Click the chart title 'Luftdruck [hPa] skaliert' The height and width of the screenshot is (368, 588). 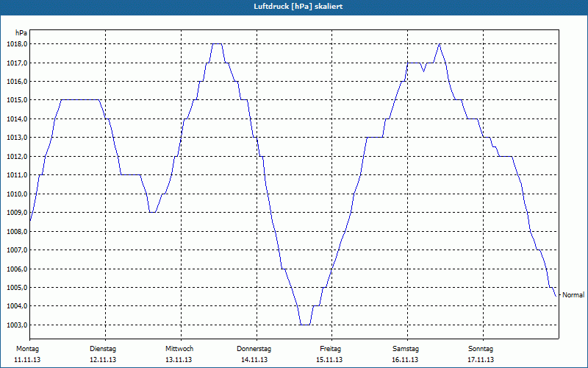tap(298, 7)
